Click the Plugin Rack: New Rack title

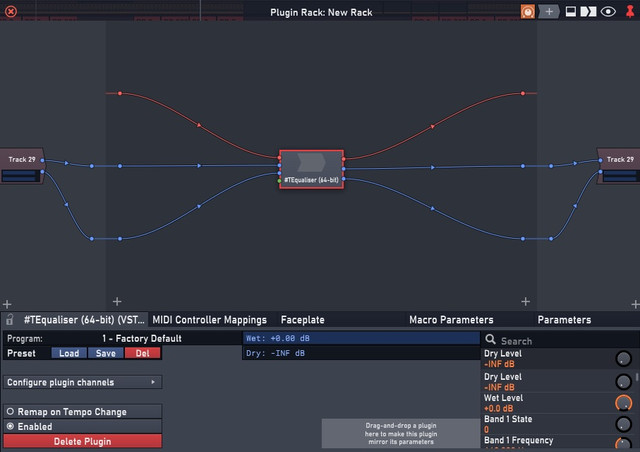click(x=321, y=12)
